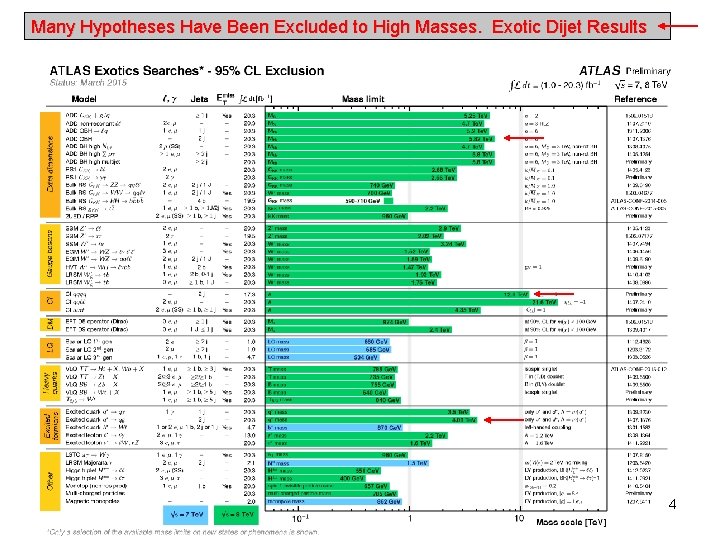The width and height of the screenshot is (720, 540).
Task: Click the '870 GeV' b* mass value
Action: [389, 428]
